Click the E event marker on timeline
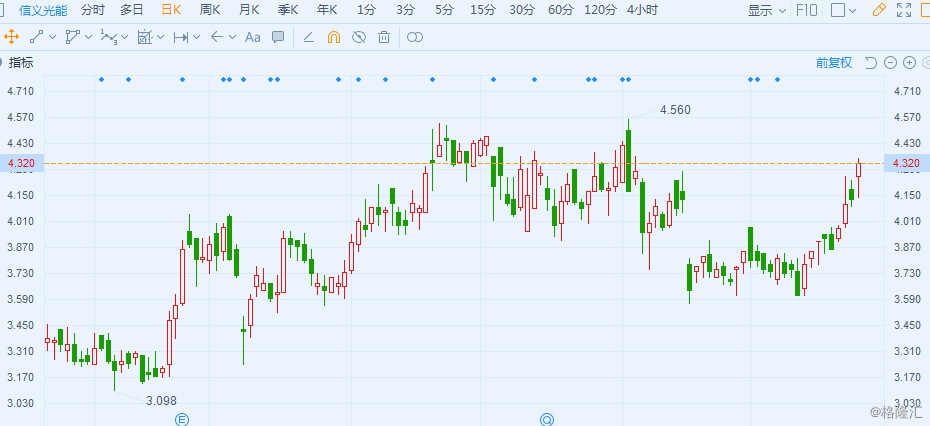The width and height of the screenshot is (930, 426). 181,420
